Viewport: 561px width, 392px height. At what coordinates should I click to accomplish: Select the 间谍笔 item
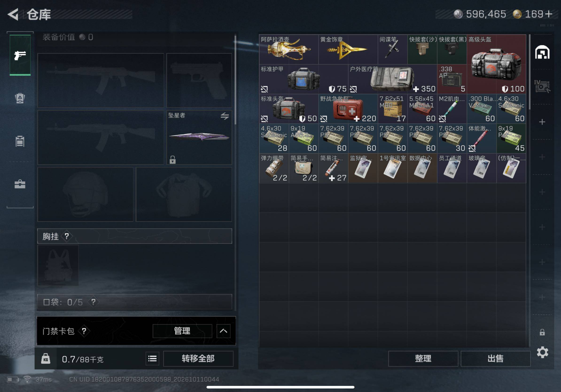[393, 49]
